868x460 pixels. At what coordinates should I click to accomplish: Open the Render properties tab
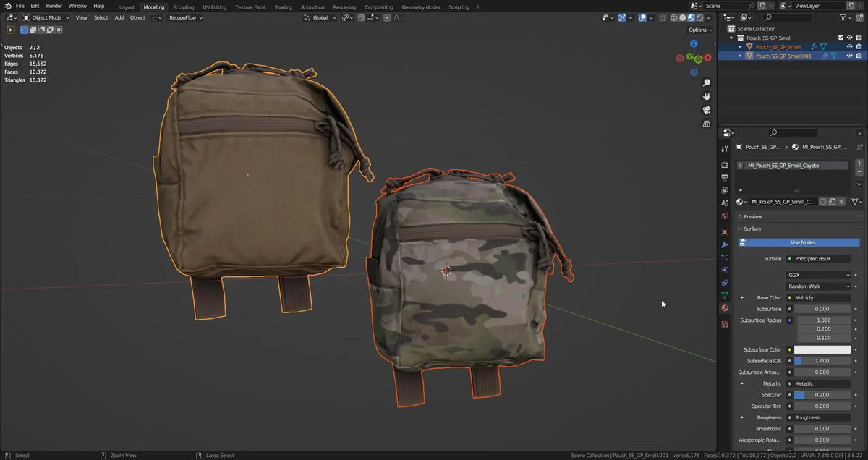tap(724, 165)
